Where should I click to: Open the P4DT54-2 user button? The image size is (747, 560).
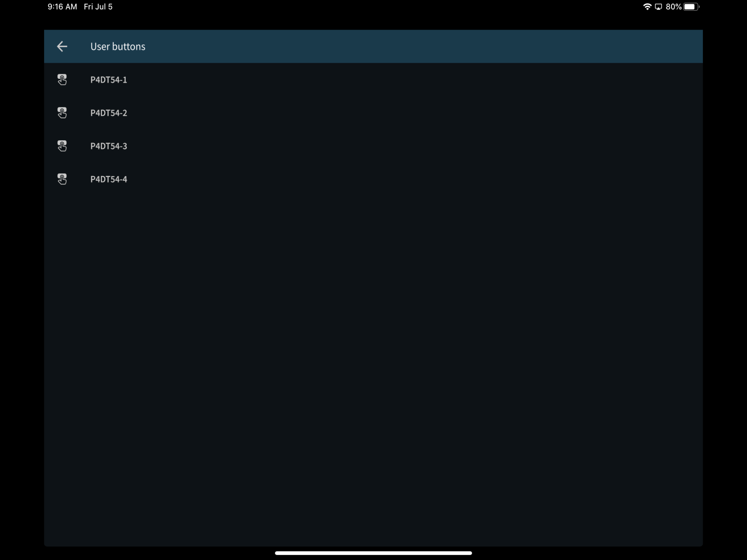coord(373,113)
